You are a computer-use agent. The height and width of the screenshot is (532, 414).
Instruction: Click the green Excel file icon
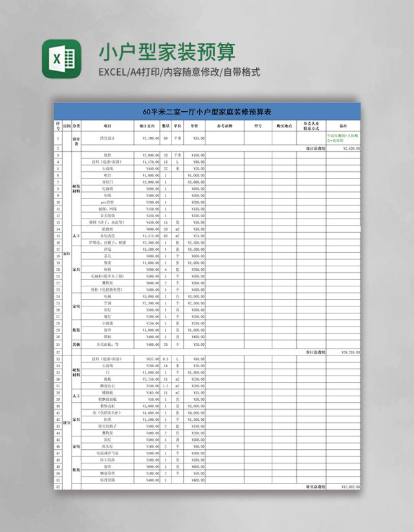tap(61, 59)
